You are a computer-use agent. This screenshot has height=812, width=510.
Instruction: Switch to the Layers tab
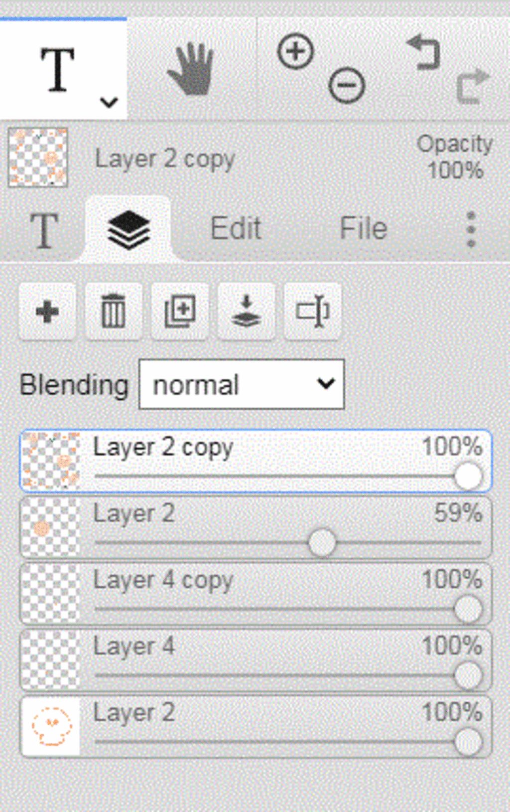point(128,229)
